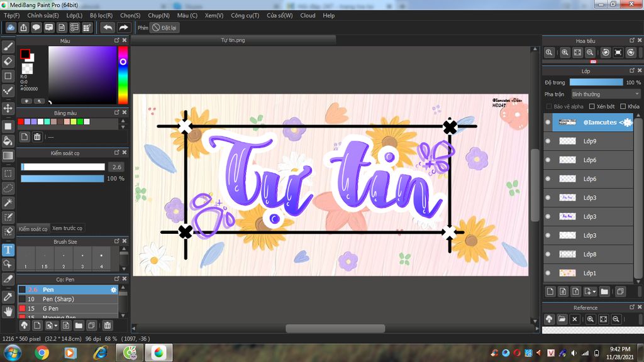Enable the Xén bớt clipping checkbox

click(592, 106)
